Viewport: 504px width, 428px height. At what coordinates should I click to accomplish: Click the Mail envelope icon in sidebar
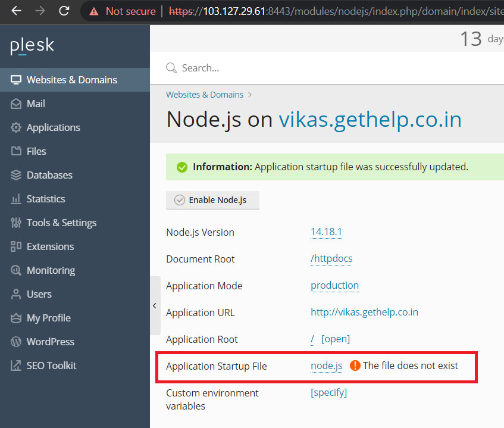click(x=16, y=104)
